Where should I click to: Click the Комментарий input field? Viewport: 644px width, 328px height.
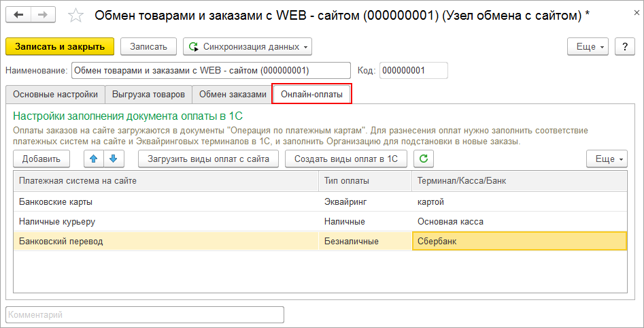pyautogui.click(x=145, y=315)
